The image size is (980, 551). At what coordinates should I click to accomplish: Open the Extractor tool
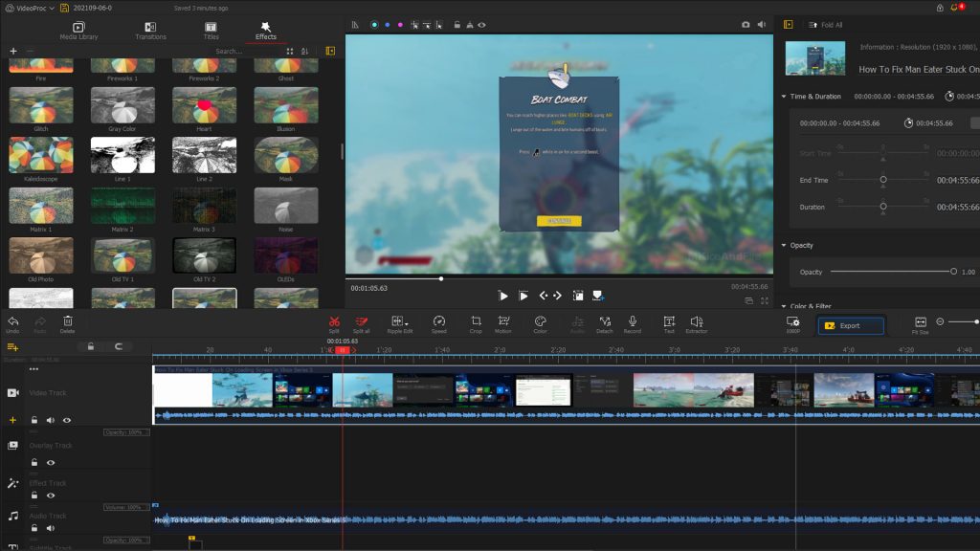pos(697,324)
